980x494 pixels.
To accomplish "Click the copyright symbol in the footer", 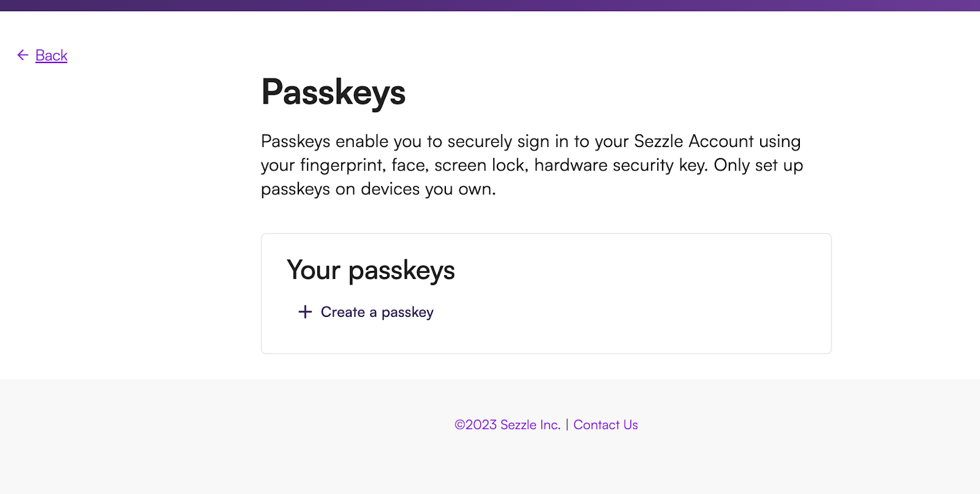I will [x=460, y=425].
